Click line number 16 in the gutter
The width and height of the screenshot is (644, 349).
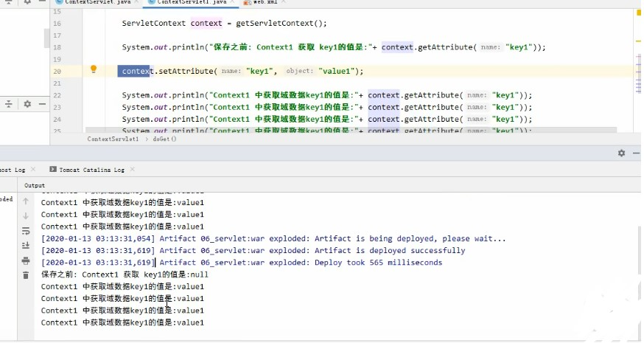pyautogui.click(x=57, y=24)
